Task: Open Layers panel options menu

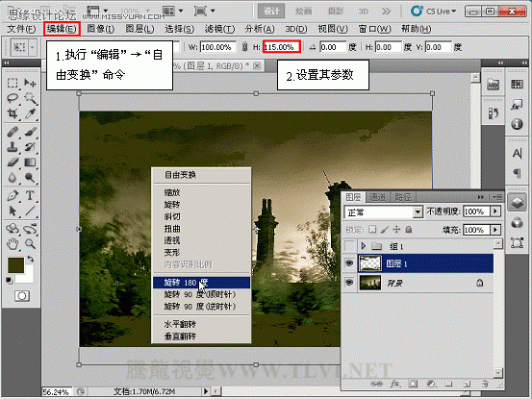Action: coord(497,197)
